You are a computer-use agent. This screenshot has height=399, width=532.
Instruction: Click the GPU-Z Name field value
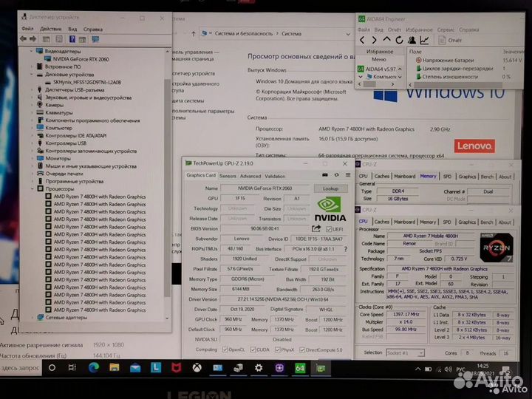pyautogui.click(x=265, y=188)
